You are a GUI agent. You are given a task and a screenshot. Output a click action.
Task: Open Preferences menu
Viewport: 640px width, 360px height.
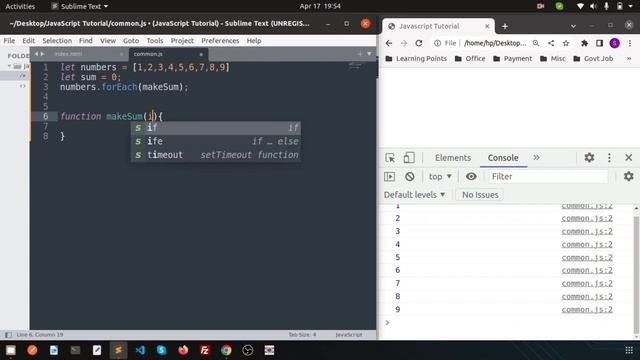point(220,41)
